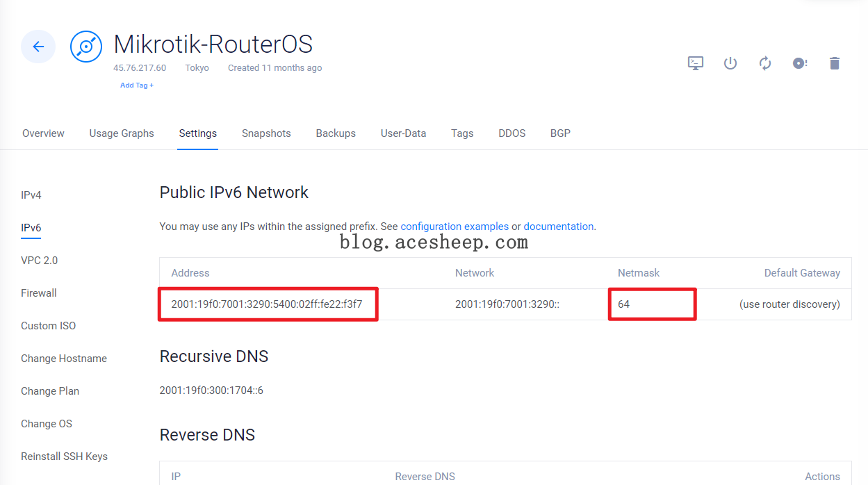868x485 pixels.
Task: Open the configuration examples link
Action: [455, 227]
